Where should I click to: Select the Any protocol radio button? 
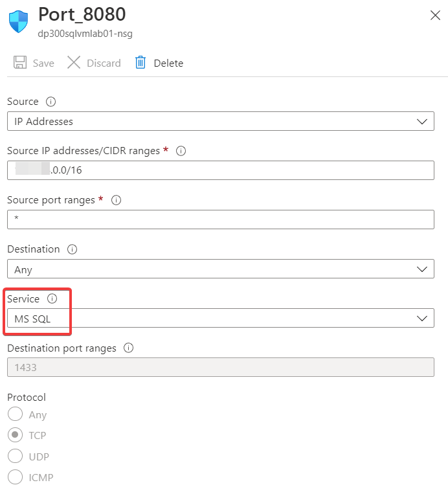(x=15, y=414)
